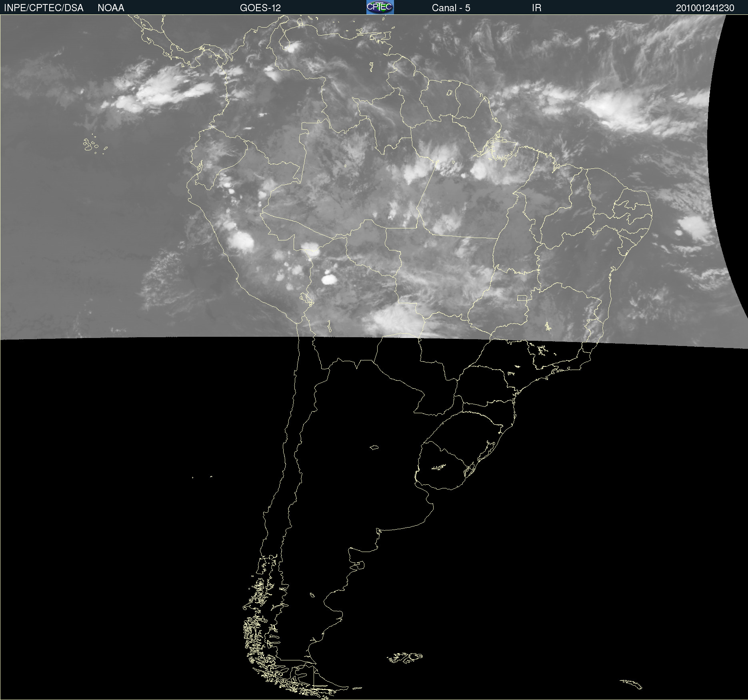The width and height of the screenshot is (748, 700).
Task: Click the IR channel type label
Action: pos(536,8)
